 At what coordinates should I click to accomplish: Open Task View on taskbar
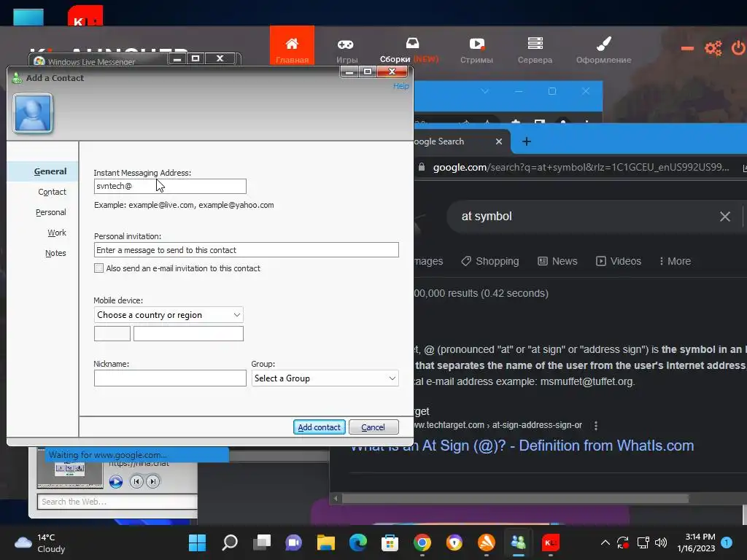[262, 542]
